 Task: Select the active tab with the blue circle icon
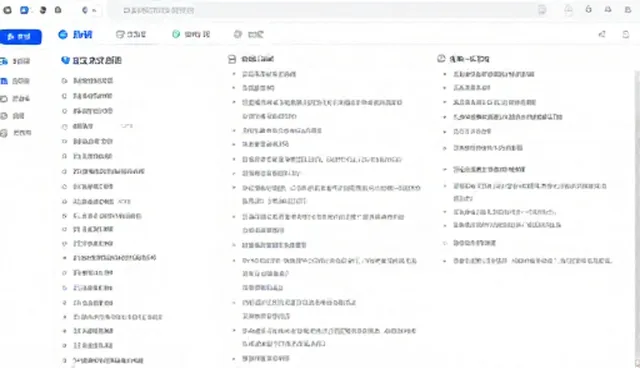point(76,35)
